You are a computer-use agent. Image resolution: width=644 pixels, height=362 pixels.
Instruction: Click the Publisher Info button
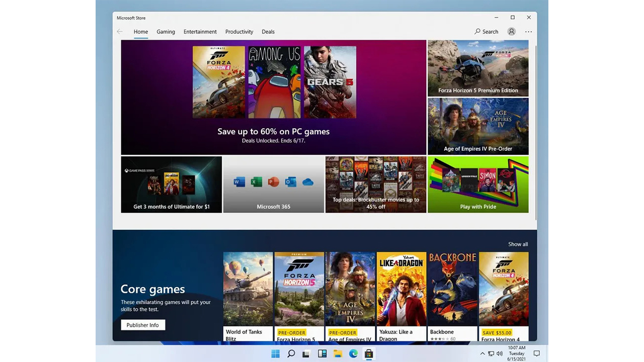143,325
